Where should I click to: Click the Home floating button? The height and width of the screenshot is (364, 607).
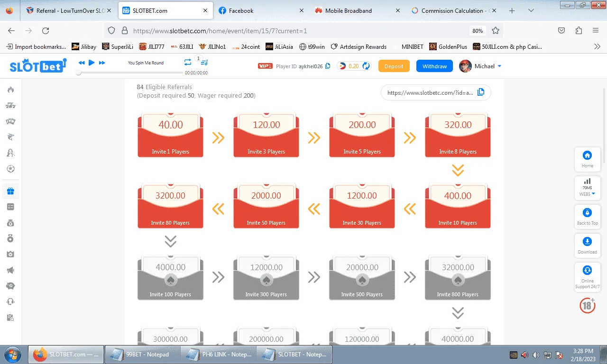[x=588, y=160]
